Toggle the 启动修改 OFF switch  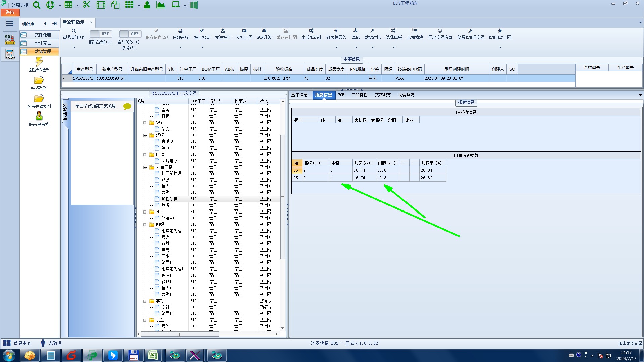(130, 34)
